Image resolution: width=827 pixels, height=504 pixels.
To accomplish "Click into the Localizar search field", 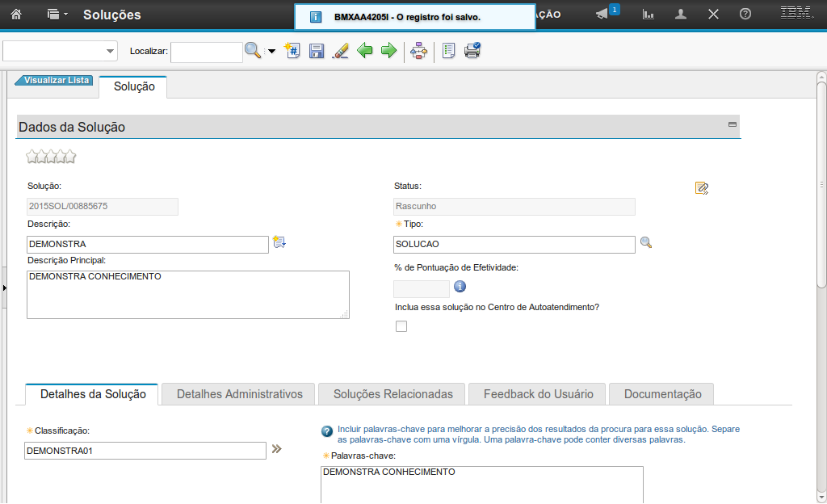I will tap(206, 52).
